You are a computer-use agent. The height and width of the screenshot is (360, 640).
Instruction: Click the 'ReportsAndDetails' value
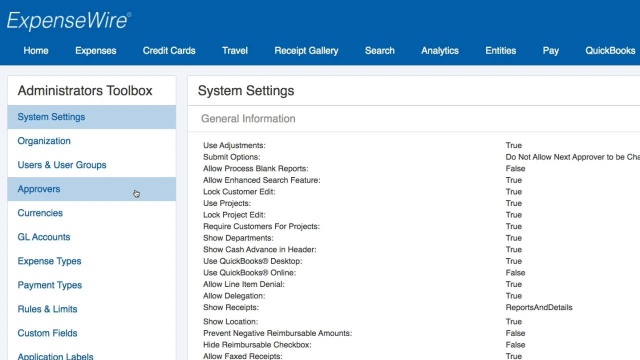(x=539, y=307)
